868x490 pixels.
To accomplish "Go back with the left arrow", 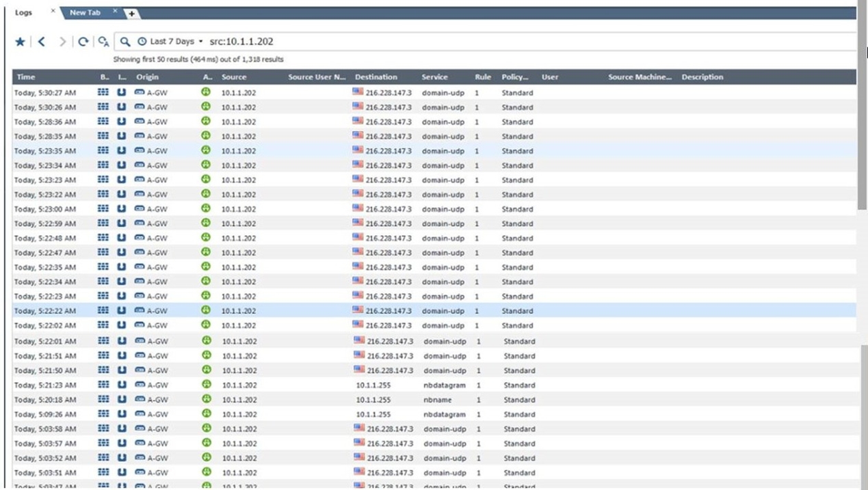I will 42,42.
